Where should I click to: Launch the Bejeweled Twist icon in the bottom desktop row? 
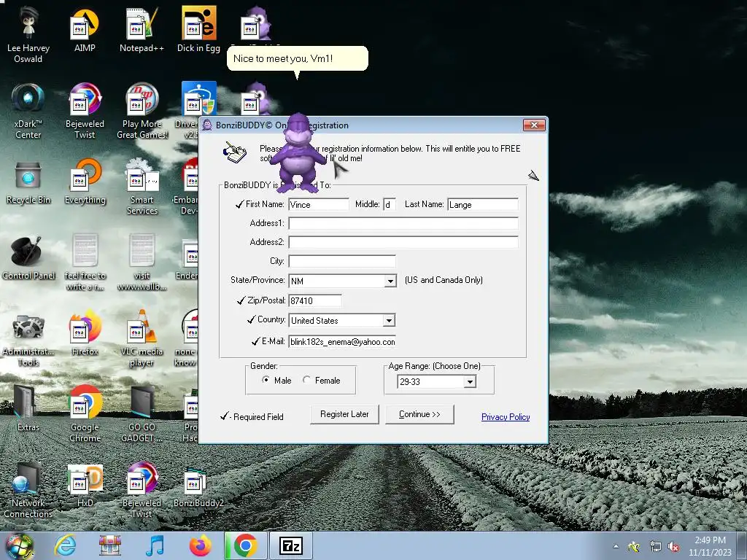[142, 491]
